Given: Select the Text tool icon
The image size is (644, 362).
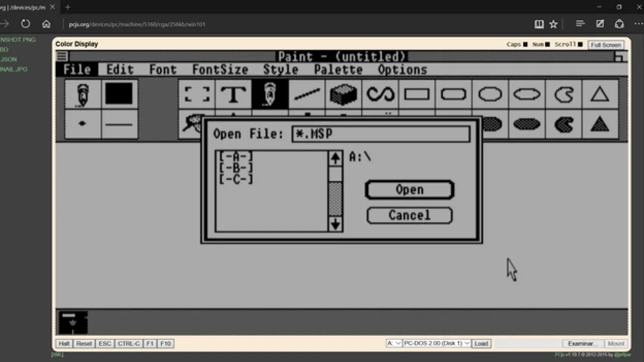Looking at the screenshot, I should coord(233,94).
